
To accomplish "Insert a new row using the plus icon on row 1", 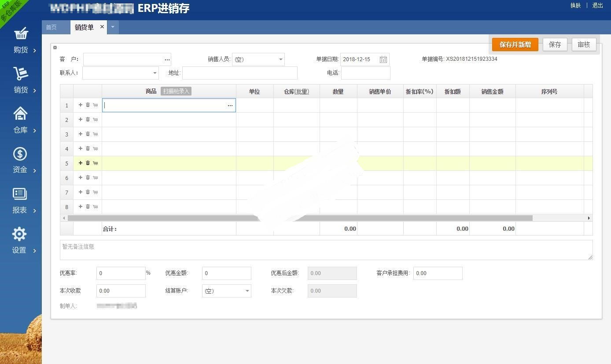I will coord(80,105).
